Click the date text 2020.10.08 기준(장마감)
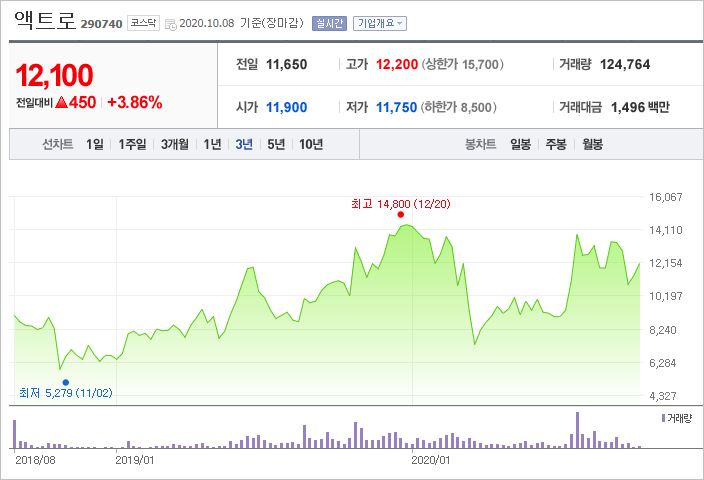This screenshot has height=480, width=704. (x=241, y=23)
